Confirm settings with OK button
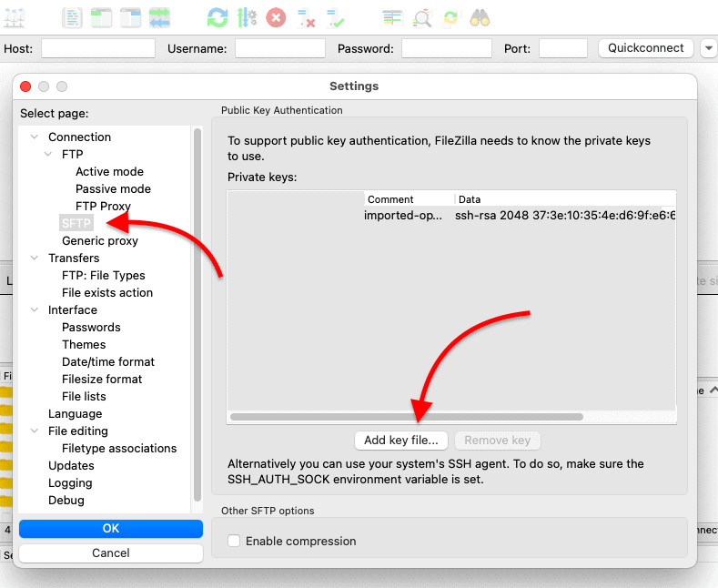 pyautogui.click(x=111, y=529)
